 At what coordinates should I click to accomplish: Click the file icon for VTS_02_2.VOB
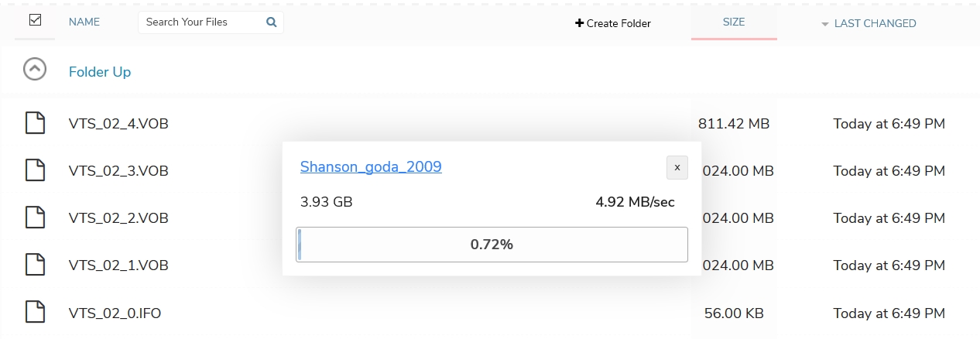[x=35, y=218]
